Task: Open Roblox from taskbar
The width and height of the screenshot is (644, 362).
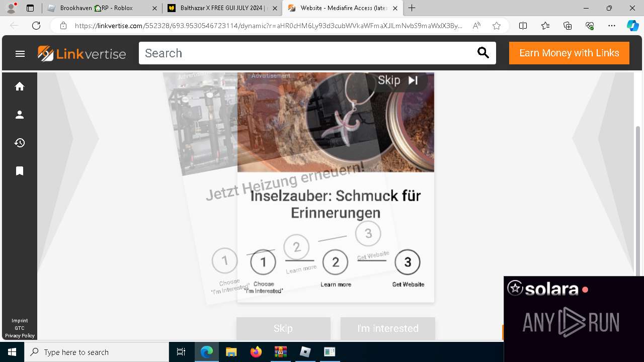Action: 305,352
